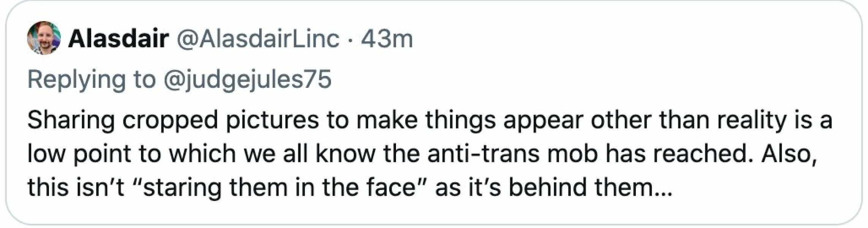Click the last line of tweet text

350,187
